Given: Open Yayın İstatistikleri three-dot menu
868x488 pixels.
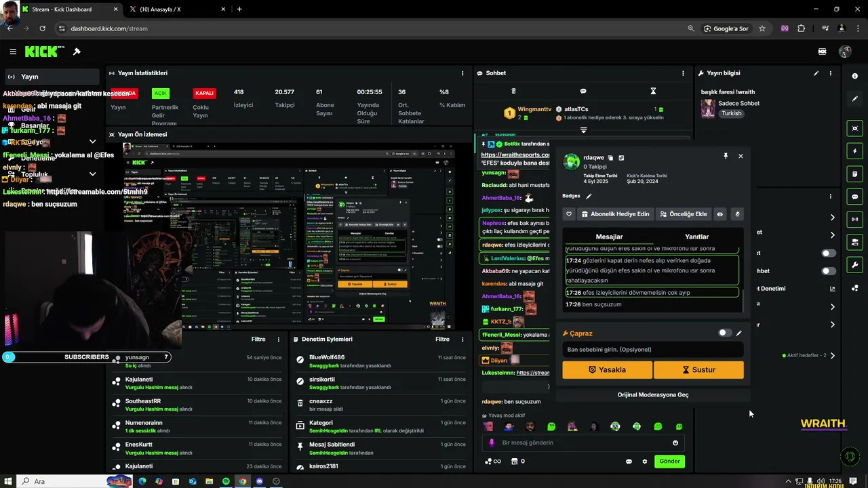Looking at the screenshot, I should pos(462,73).
